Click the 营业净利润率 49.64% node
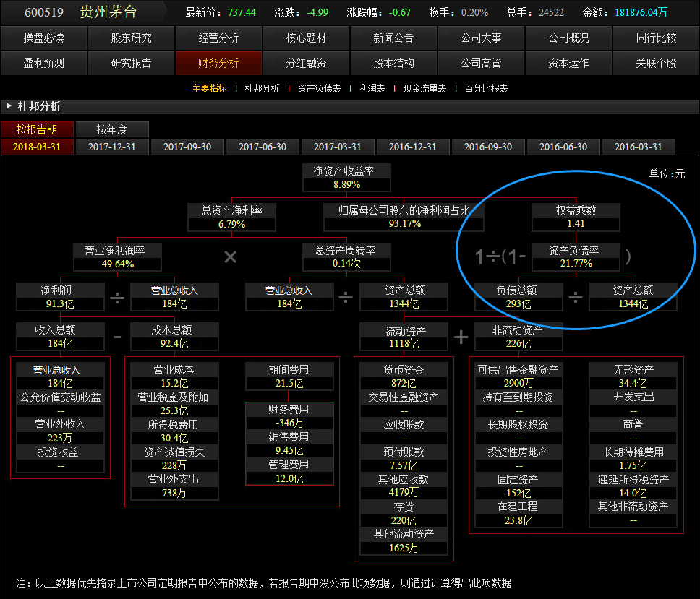Image resolution: width=700 pixels, height=599 pixels. click(x=117, y=257)
